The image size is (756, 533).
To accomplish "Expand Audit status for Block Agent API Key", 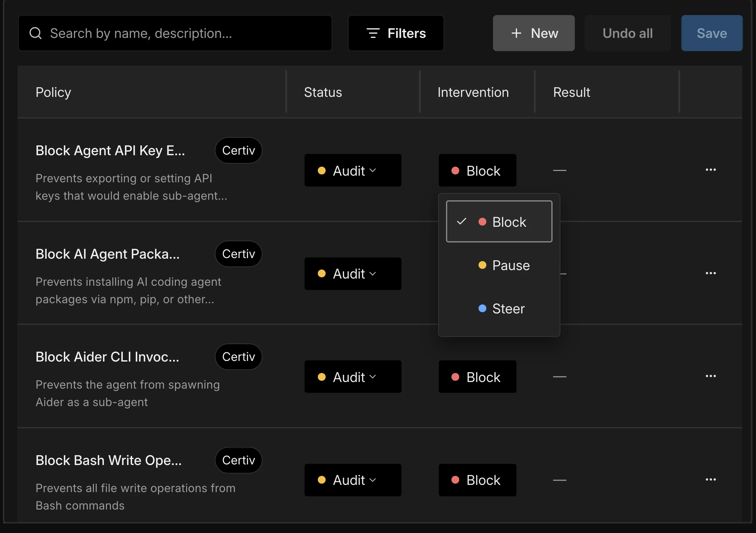I will pos(353,171).
